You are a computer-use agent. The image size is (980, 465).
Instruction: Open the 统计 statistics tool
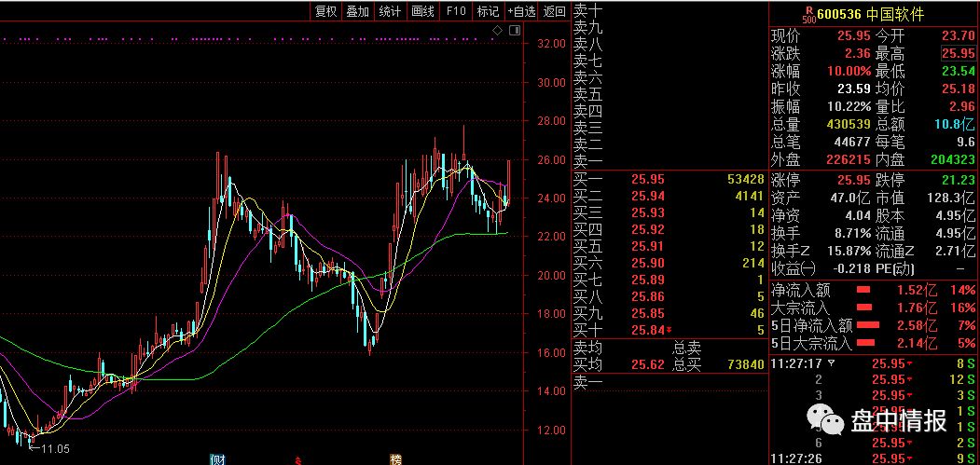coord(390,11)
